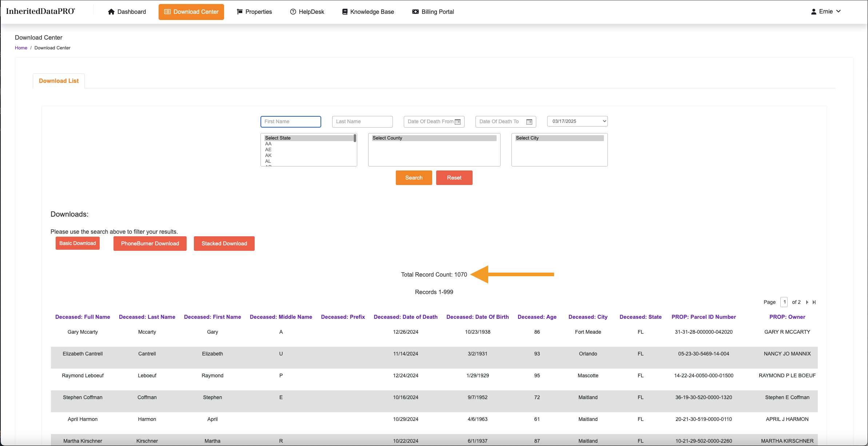This screenshot has height=446, width=868.
Task: Jump to last page arrow
Action: click(814, 302)
